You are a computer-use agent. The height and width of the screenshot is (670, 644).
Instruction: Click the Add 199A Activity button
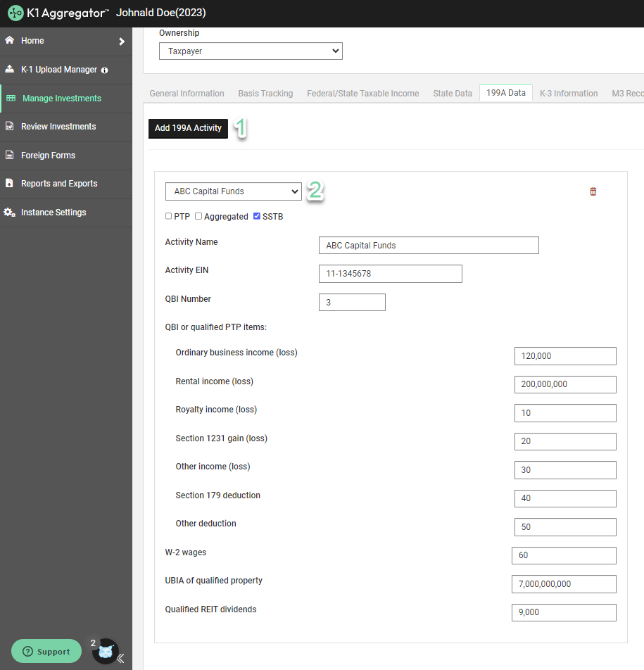point(188,128)
